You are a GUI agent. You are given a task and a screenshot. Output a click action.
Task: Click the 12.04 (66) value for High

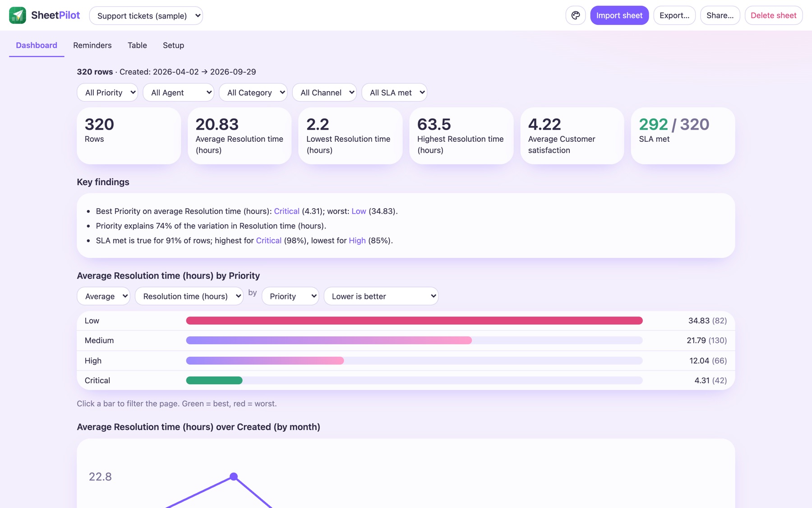[x=708, y=361]
